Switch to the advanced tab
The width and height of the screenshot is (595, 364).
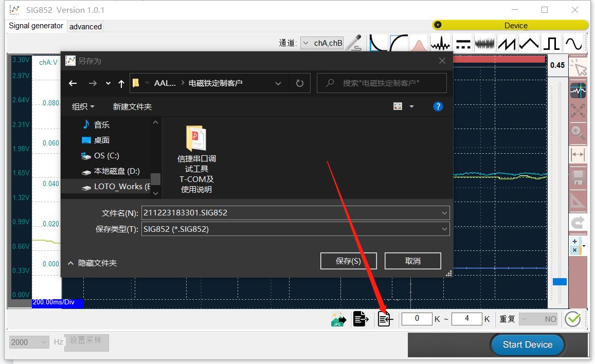click(x=85, y=27)
